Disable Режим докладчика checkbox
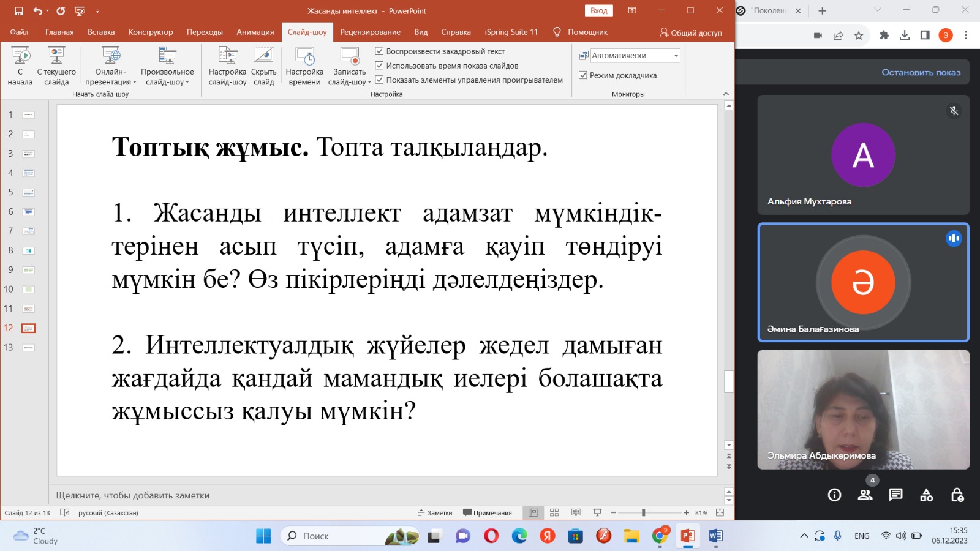 click(583, 75)
